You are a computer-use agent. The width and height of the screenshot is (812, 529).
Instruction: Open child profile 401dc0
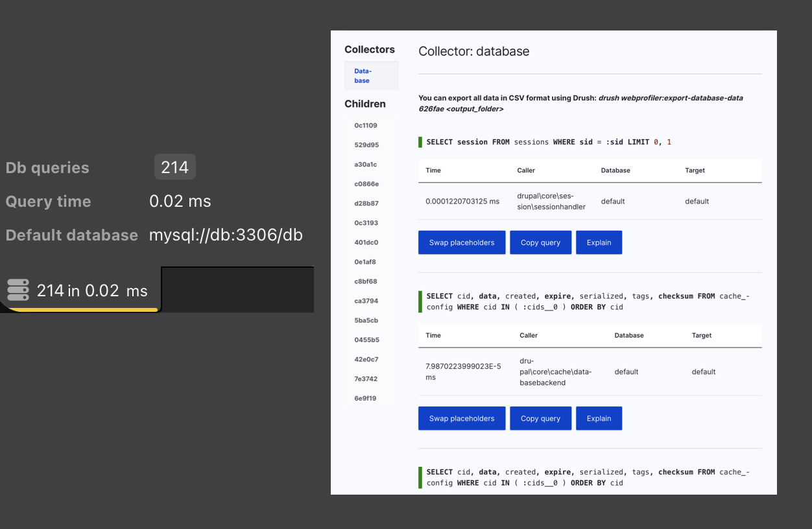[366, 242]
